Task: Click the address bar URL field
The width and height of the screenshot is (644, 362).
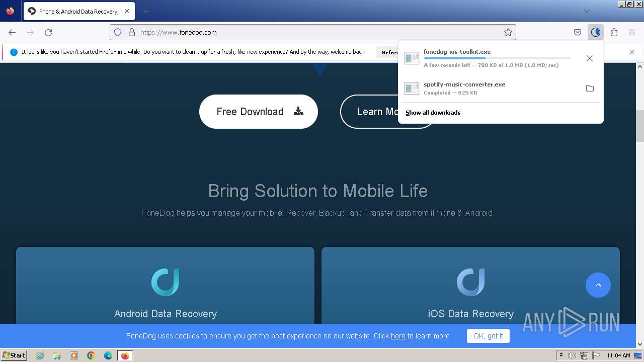Action: (313, 32)
